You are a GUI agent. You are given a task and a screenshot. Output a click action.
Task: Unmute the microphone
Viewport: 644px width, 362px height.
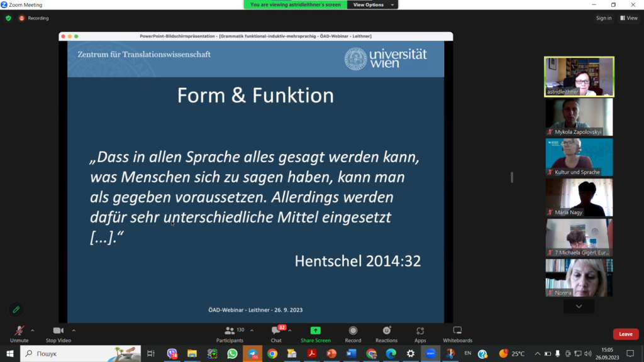click(x=19, y=334)
